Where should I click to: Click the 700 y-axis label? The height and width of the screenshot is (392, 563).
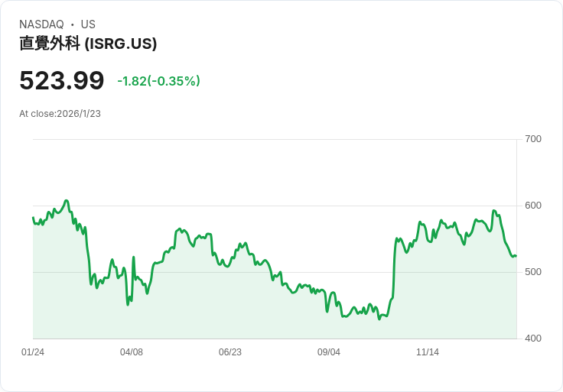[x=532, y=139]
